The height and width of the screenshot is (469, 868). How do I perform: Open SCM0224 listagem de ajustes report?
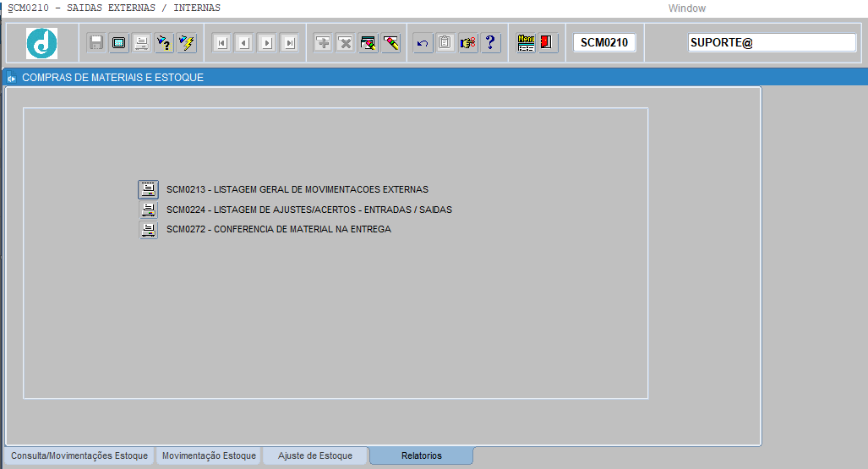point(149,210)
